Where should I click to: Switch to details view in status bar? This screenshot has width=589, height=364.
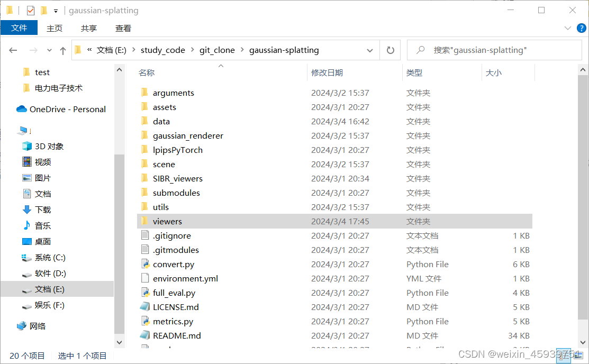[563, 356]
